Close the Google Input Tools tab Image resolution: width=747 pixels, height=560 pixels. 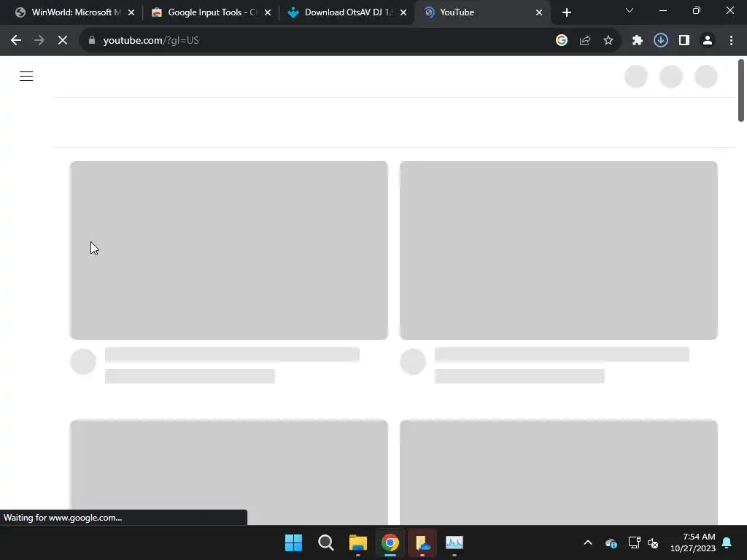click(x=268, y=12)
